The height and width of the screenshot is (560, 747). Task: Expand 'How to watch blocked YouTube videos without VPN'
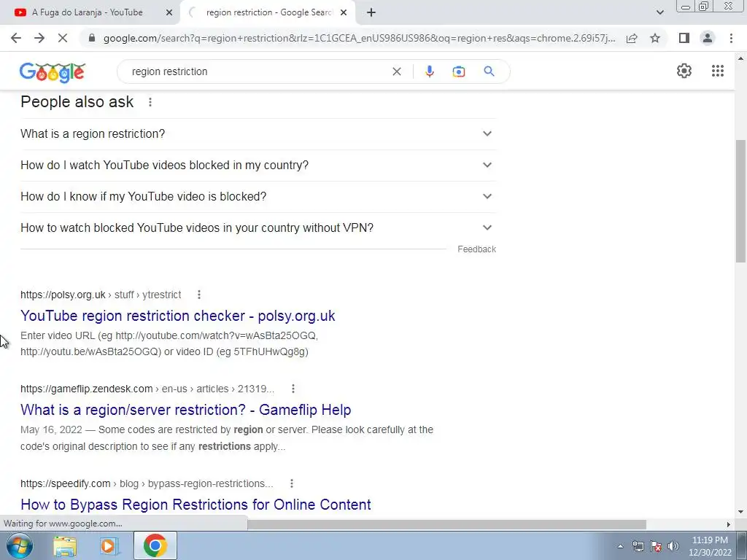point(258,228)
